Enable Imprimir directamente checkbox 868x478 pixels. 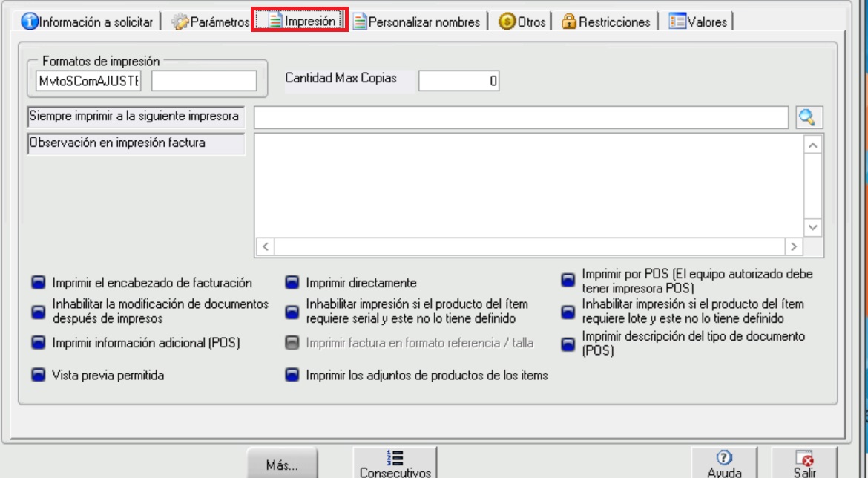point(292,283)
